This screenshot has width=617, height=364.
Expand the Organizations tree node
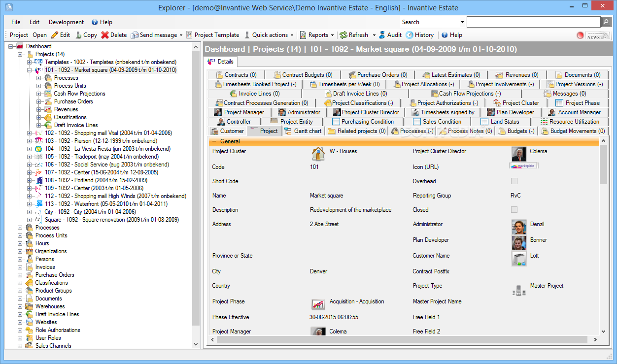[x=20, y=251]
